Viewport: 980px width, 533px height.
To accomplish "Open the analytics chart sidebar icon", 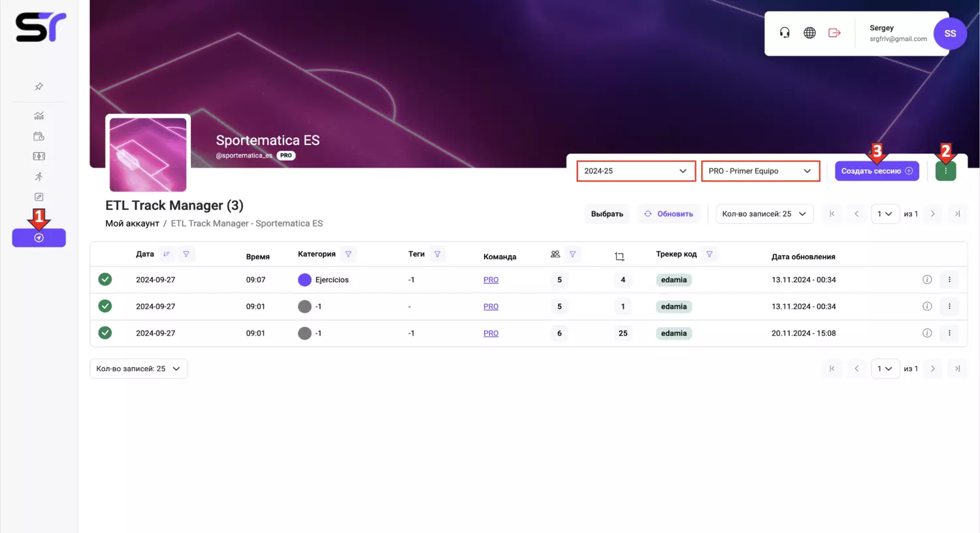I will point(39,116).
